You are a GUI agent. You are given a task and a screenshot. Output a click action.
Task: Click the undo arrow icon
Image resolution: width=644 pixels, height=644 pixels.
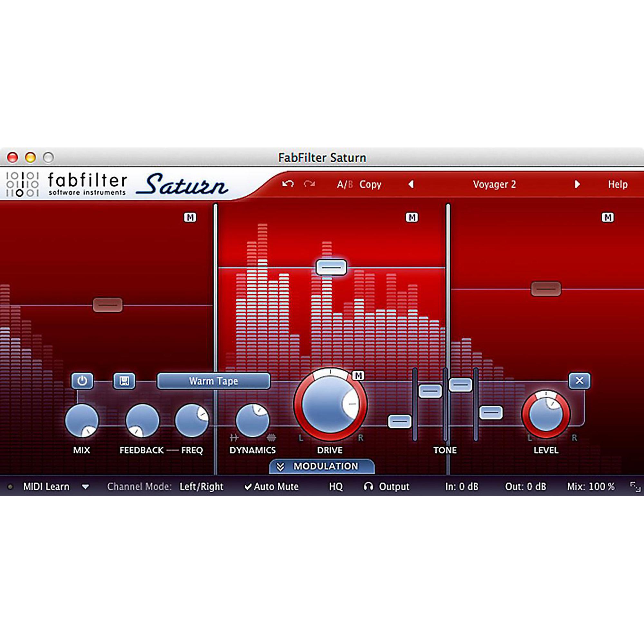(288, 184)
